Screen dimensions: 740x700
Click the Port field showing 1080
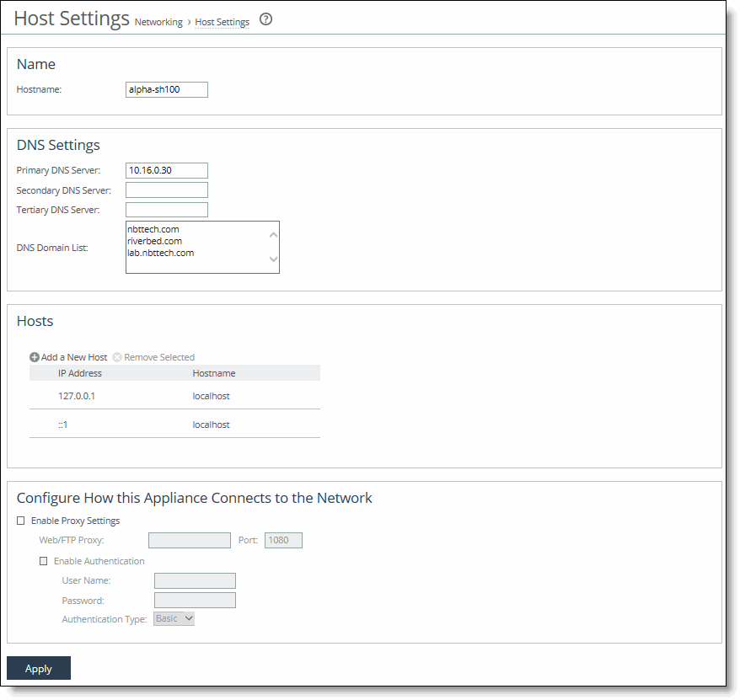pos(283,540)
